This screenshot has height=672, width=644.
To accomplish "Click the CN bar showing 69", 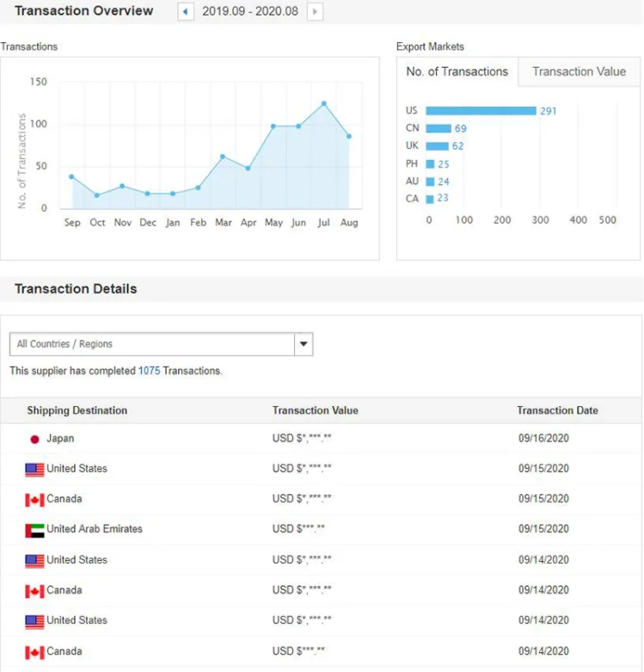I will pyautogui.click(x=439, y=128).
